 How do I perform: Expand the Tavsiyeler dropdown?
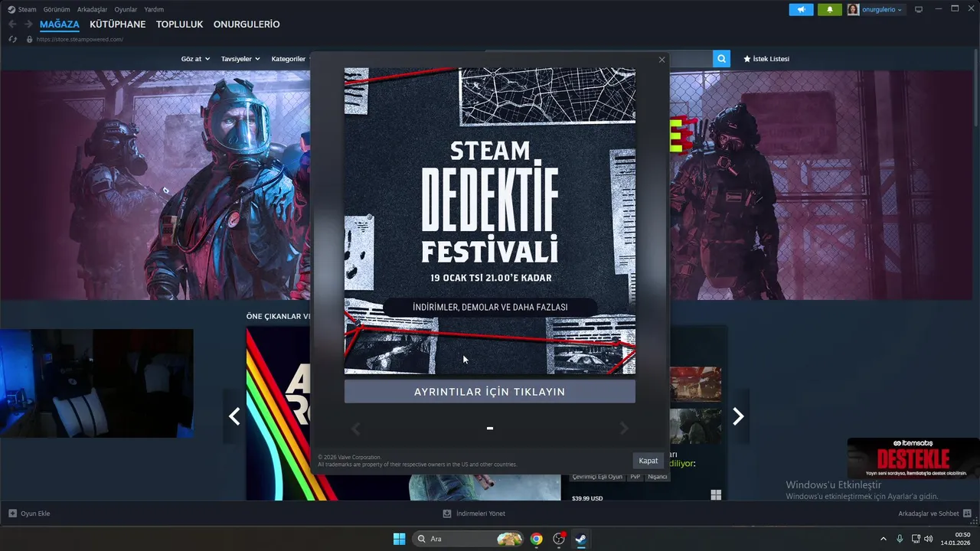point(240,59)
